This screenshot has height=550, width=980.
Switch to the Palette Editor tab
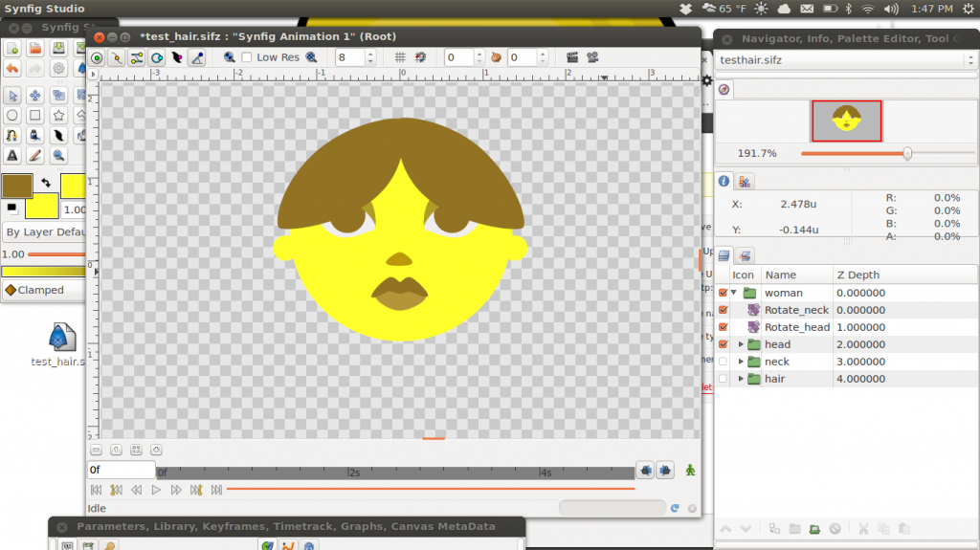click(745, 181)
